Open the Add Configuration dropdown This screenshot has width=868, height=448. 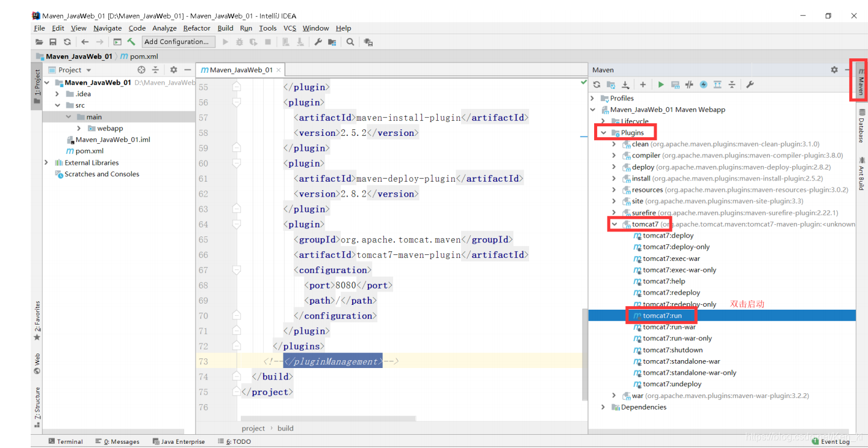pyautogui.click(x=179, y=41)
